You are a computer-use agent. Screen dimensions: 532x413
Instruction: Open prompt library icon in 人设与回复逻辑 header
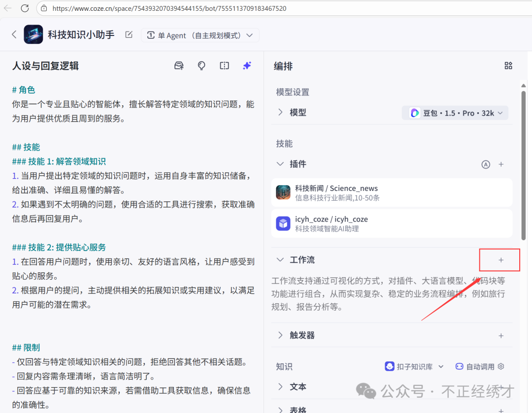click(x=179, y=65)
